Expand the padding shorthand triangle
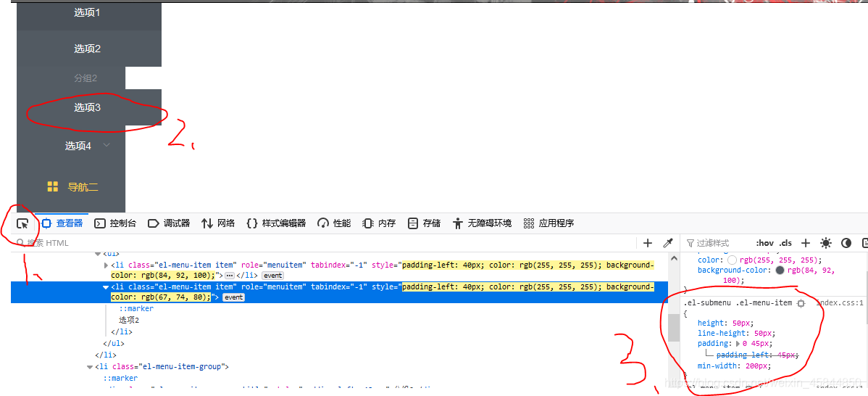This screenshot has height=396, width=868. [738, 344]
